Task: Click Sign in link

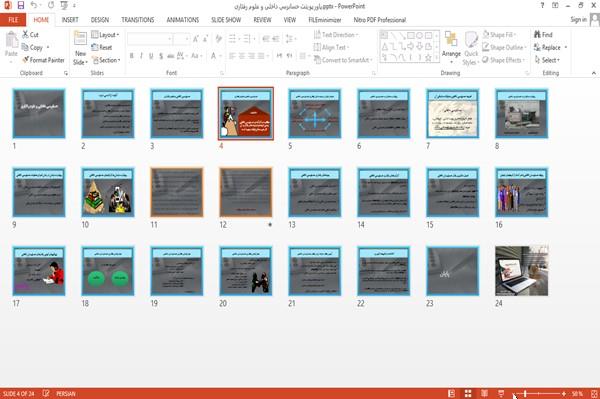Action: click(578, 20)
